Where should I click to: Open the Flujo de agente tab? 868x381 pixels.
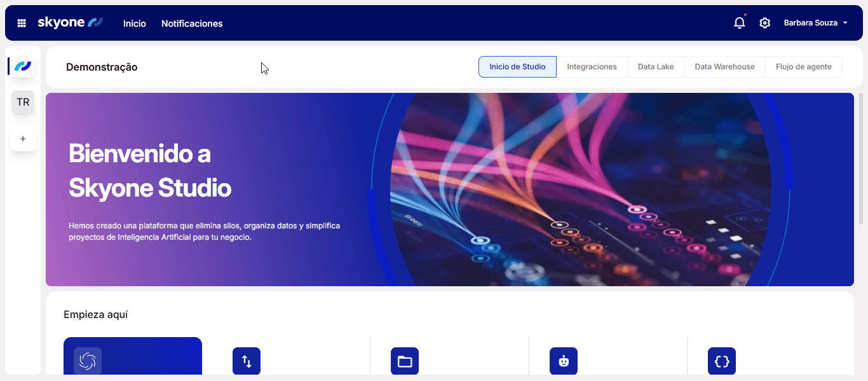coord(803,67)
